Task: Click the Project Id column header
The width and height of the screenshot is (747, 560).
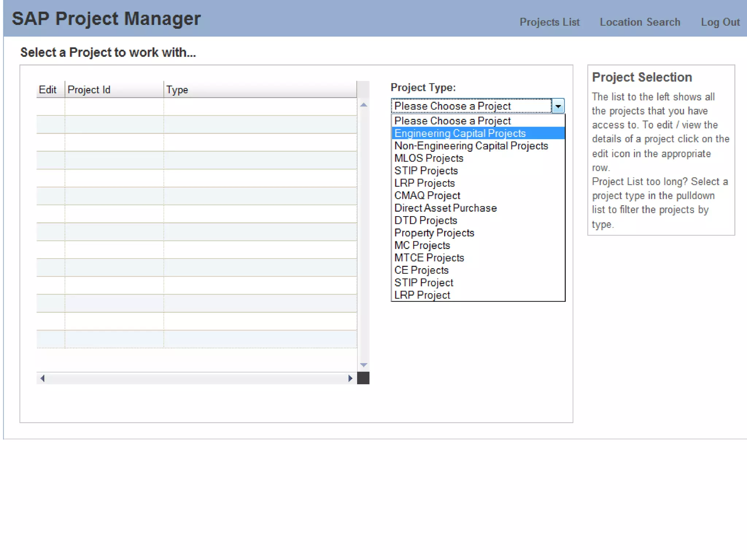Action: tap(89, 90)
